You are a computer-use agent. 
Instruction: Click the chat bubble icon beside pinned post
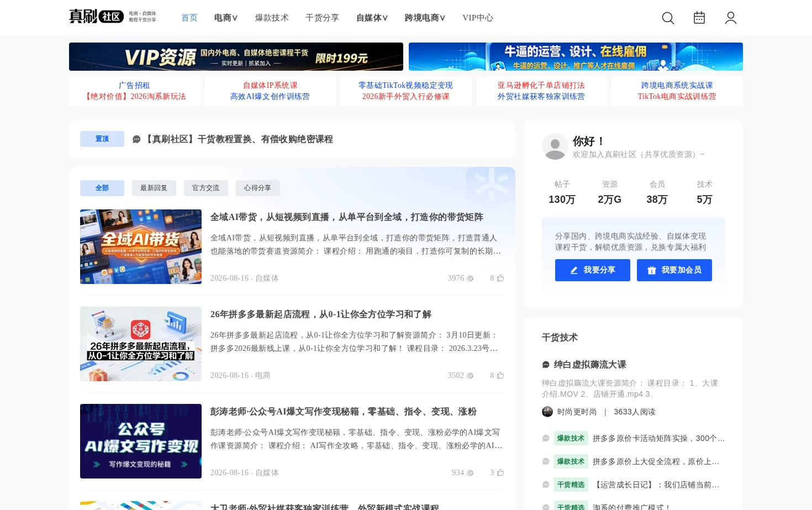point(136,139)
